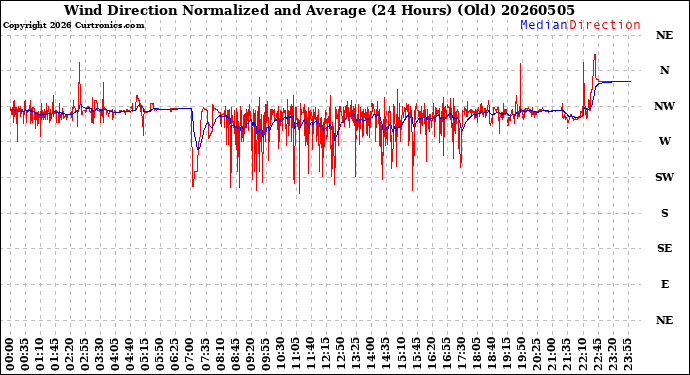Click the 06:25 time axis label
Viewport: 690px width, 375px height.
[175, 354]
